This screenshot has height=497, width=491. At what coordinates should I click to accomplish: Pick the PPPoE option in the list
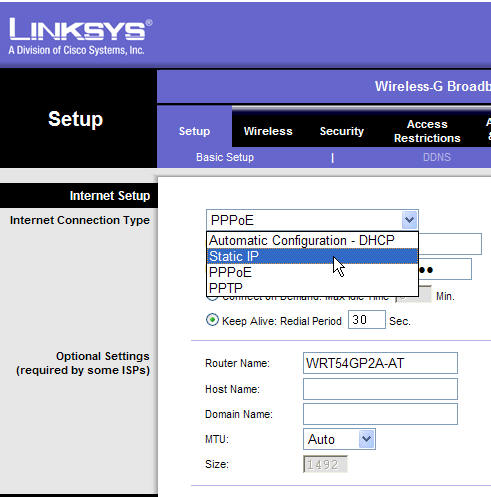pyautogui.click(x=312, y=272)
